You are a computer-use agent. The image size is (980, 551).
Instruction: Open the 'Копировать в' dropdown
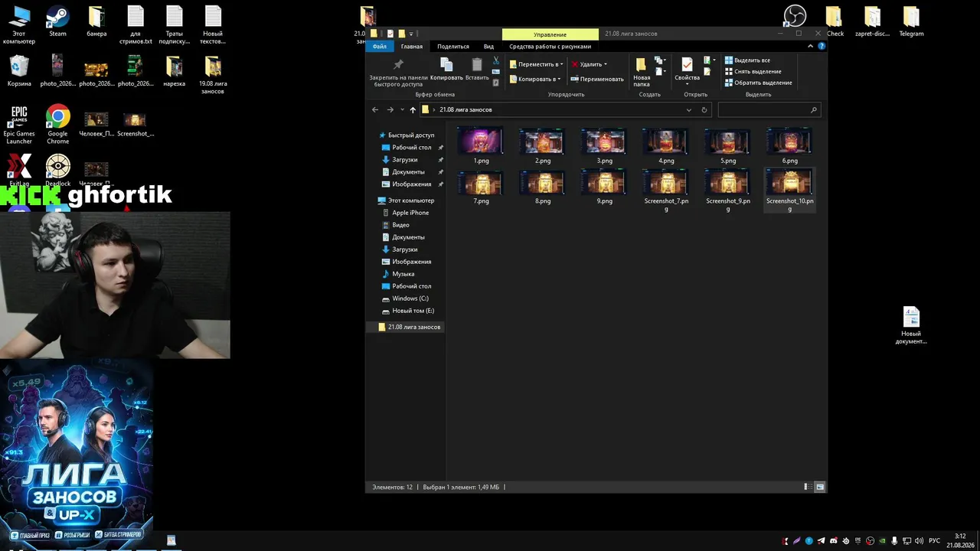point(536,79)
